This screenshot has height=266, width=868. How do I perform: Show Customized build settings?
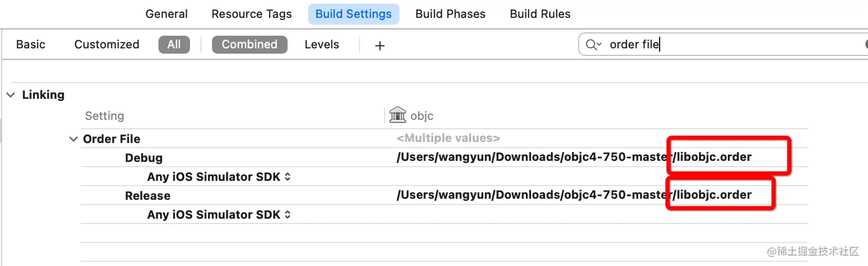pyautogui.click(x=107, y=44)
